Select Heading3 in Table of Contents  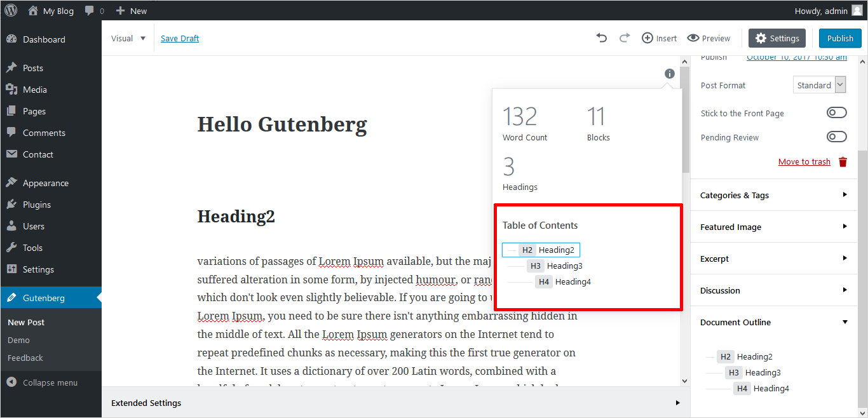tap(564, 266)
